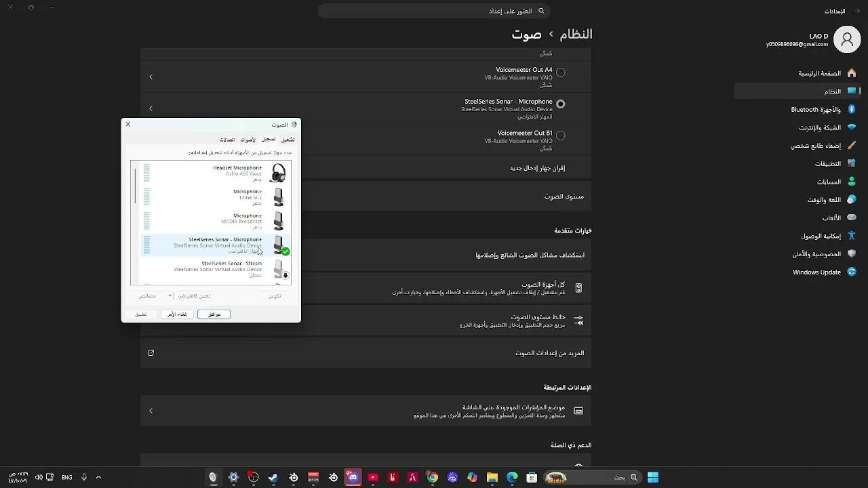Open troubleshoot common sound problems row
The image size is (868, 488).
click(x=366, y=255)
